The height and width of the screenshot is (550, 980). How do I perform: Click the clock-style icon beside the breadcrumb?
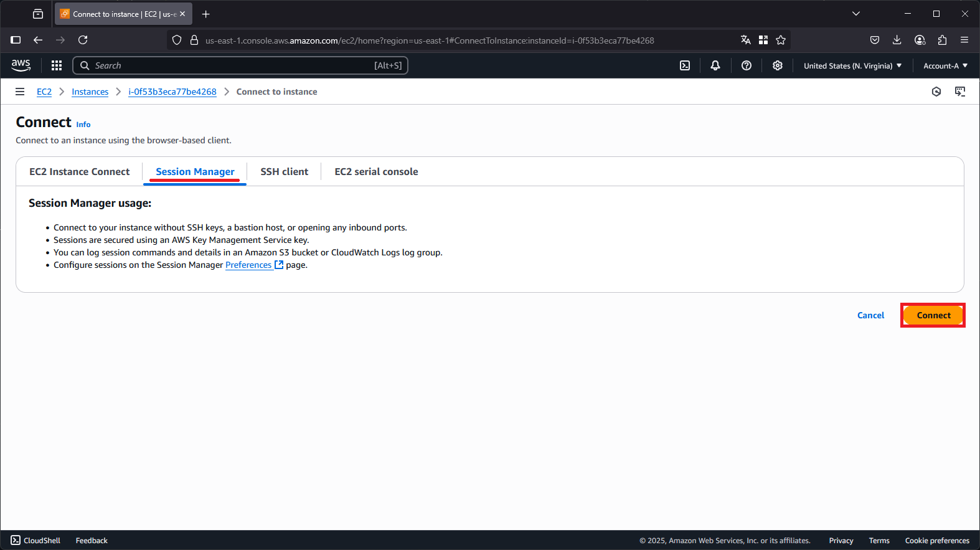pos(936,92)
